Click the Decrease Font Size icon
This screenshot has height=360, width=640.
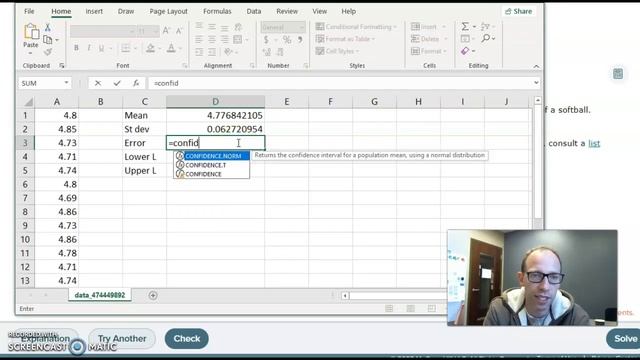(179, 31)
